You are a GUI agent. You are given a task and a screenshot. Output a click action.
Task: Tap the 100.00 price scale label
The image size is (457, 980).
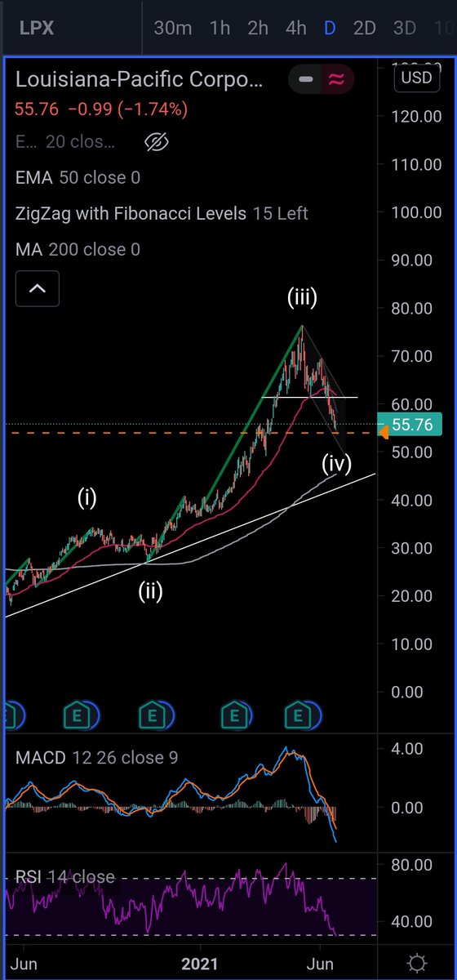point(415,212)
